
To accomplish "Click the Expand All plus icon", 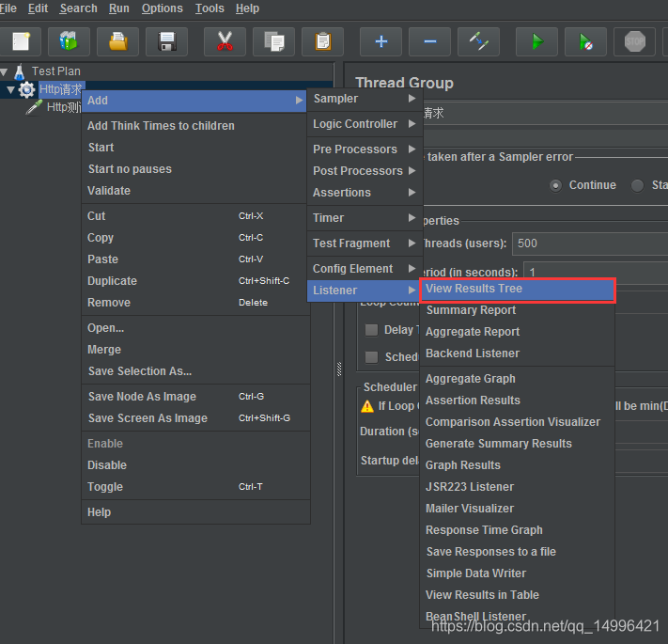I will [x=381, y=41].
